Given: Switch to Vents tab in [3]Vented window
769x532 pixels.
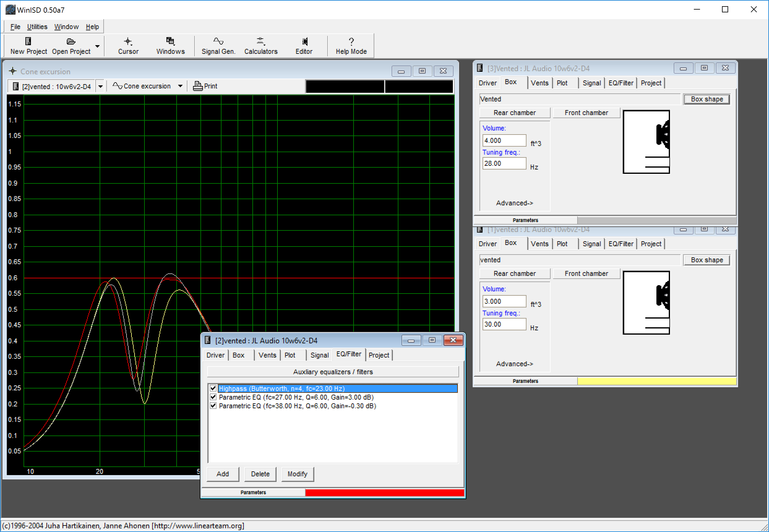Looking at the screenshot, I should click(539, 83).
